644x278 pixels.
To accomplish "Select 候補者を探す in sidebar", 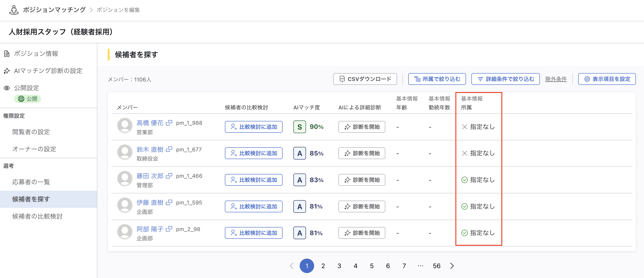I will tap(48, 199).
